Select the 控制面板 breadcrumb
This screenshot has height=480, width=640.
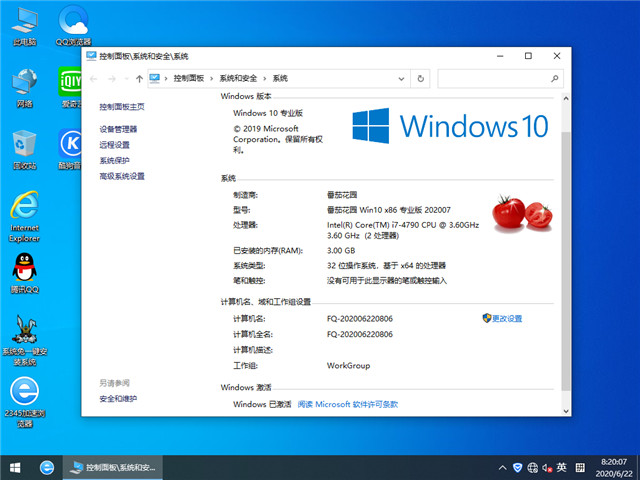(189, 78)
